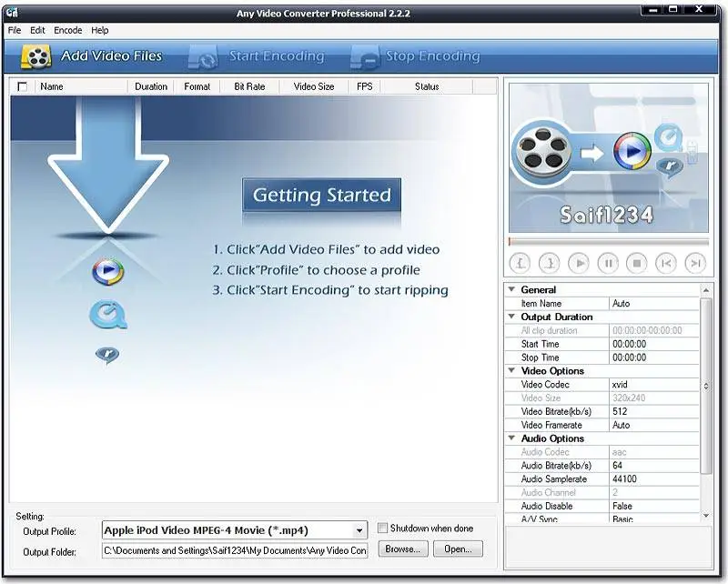Click the large blue download arrow graphic
The height and width of the screenshot is (584, 728).
pos(108,165)
